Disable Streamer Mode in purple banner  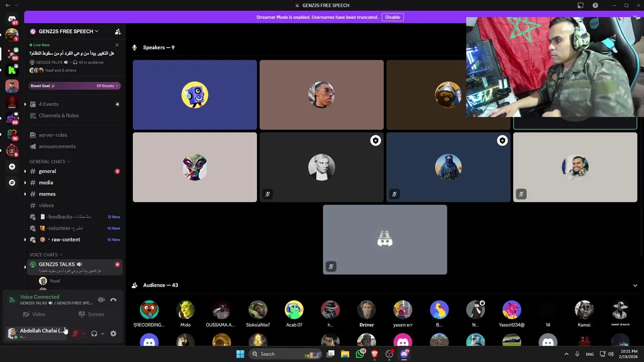(x=392, y=17)
